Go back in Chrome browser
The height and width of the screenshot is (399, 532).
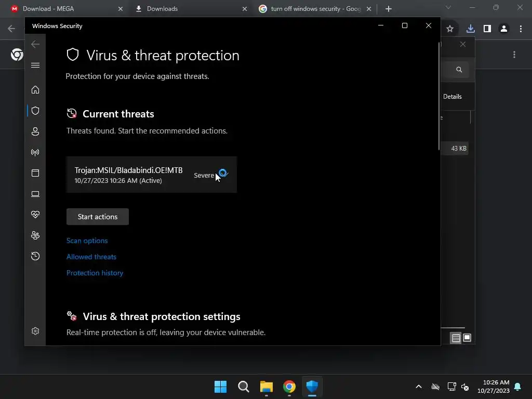[x=11, y=29]
